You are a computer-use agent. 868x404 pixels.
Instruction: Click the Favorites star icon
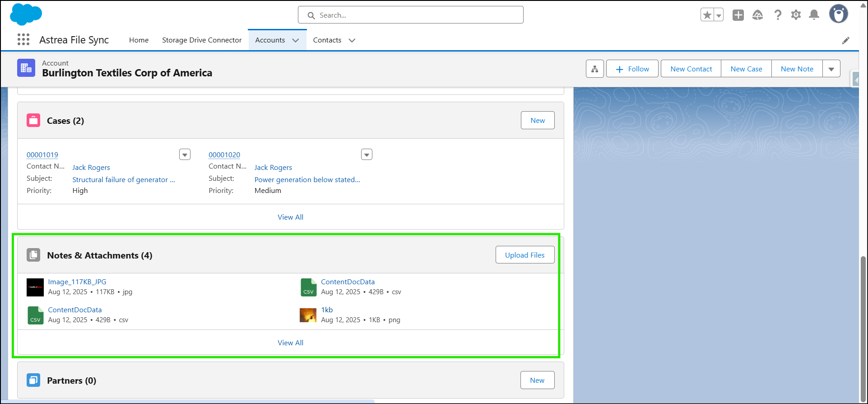point(707,15)
